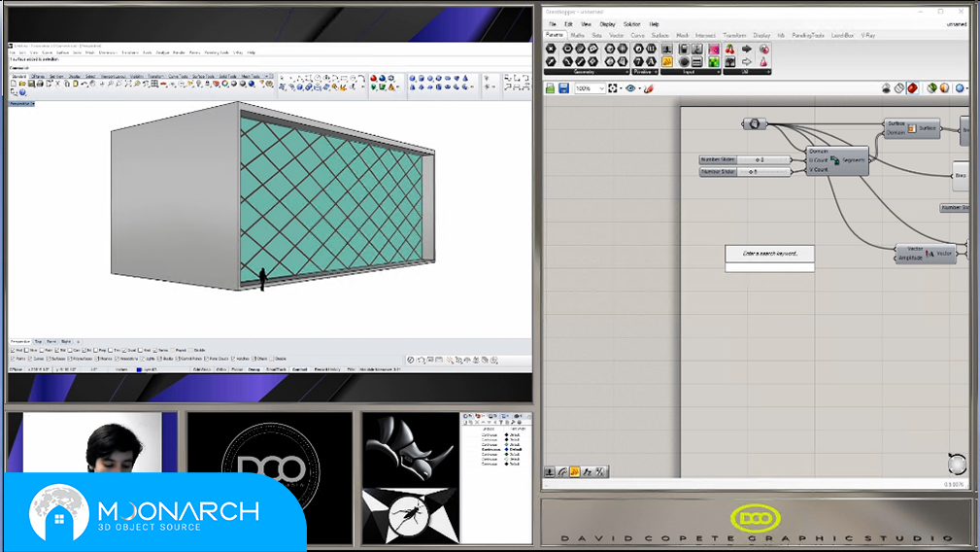This screenshot has width=980, height=552.
Task: Open the preview eye dropdown arrow
Action: tap(639, 88)
